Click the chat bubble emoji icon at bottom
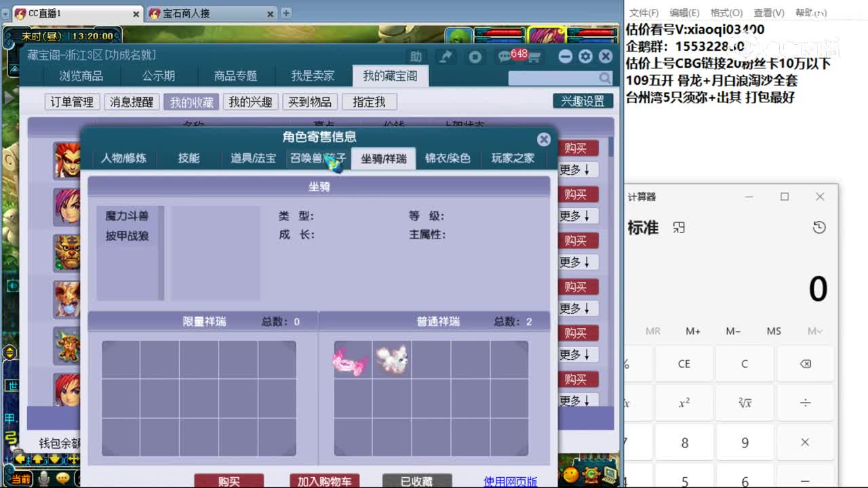 [62, 478]
